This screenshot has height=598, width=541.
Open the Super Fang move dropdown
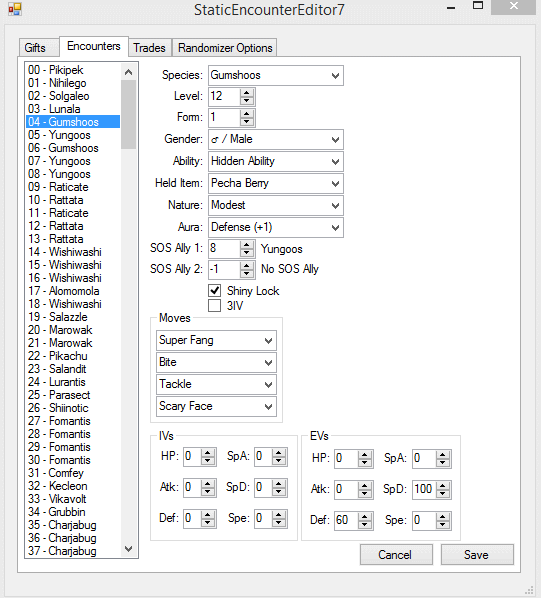pyautogui.click(x=216, y=341)
